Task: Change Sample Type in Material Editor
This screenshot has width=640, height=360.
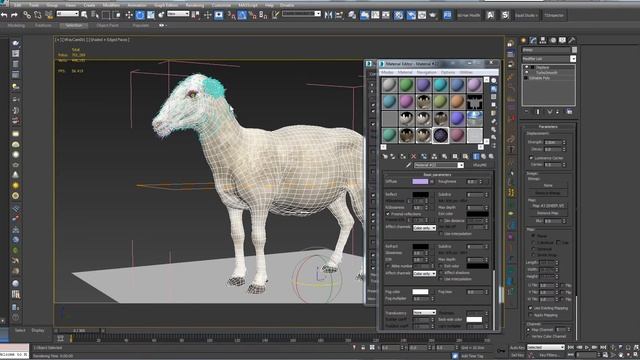Action: (494, 80)
